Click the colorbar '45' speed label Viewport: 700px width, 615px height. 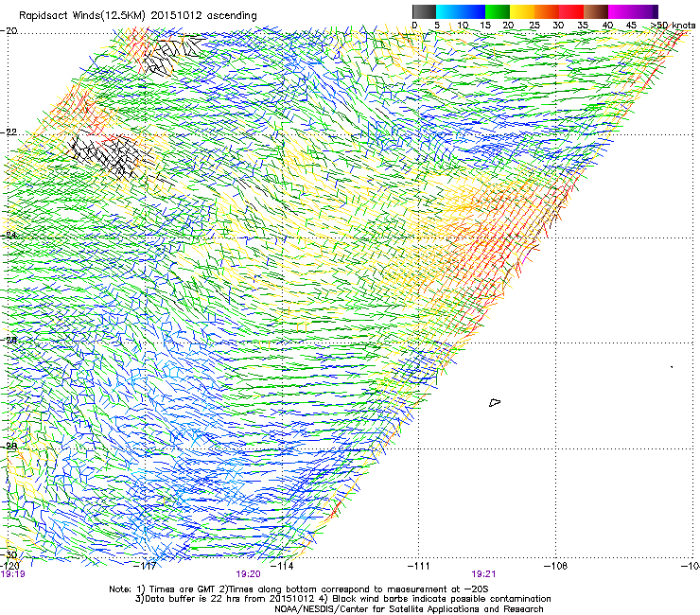(x=631, y=26)
